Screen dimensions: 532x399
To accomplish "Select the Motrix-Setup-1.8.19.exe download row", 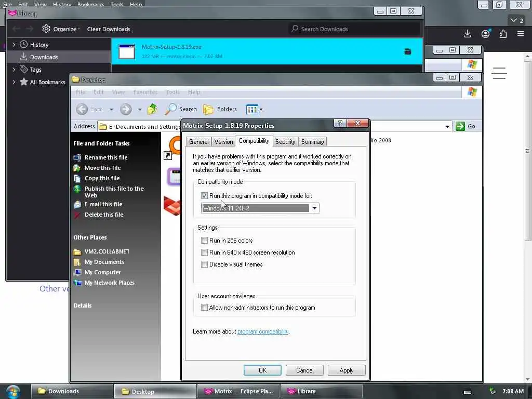I will (x=267, y=51).
